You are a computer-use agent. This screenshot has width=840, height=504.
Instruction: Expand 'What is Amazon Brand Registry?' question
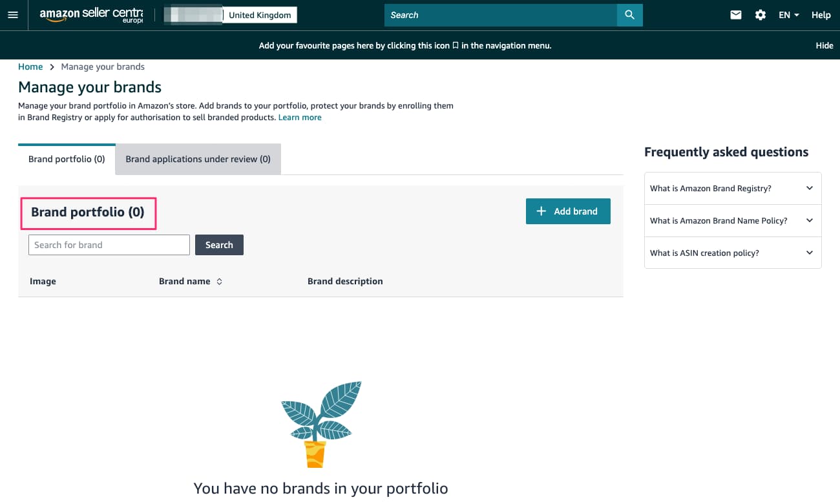733,188
